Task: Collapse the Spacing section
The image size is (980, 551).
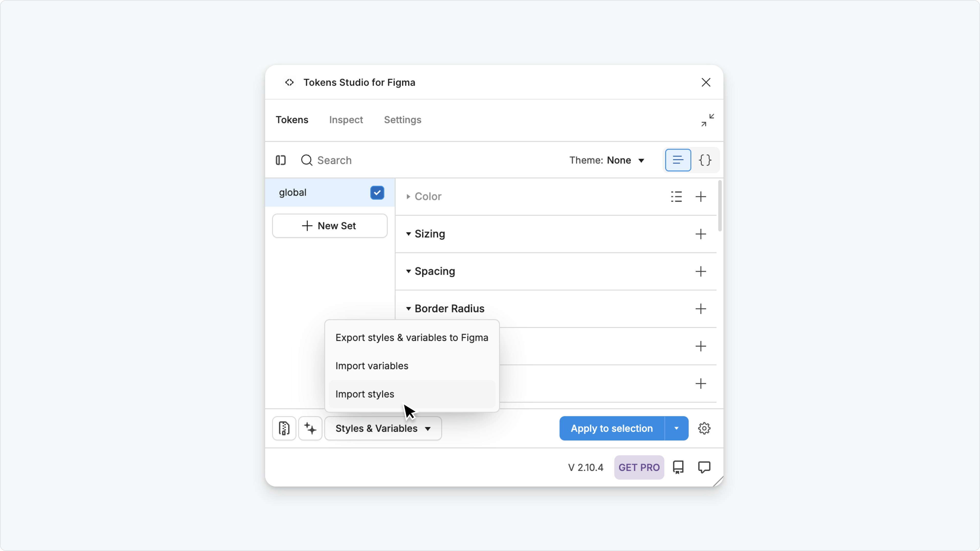Action: coord(408,271)
